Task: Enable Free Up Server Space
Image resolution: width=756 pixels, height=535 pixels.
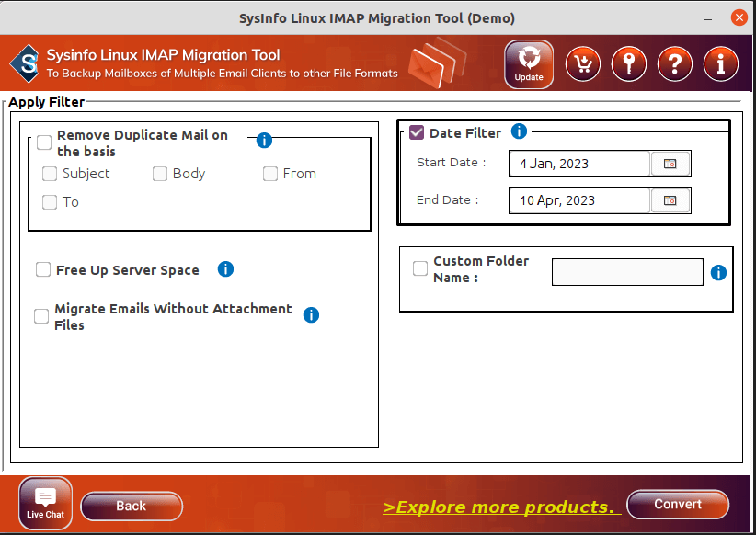Action: [43, 269]
